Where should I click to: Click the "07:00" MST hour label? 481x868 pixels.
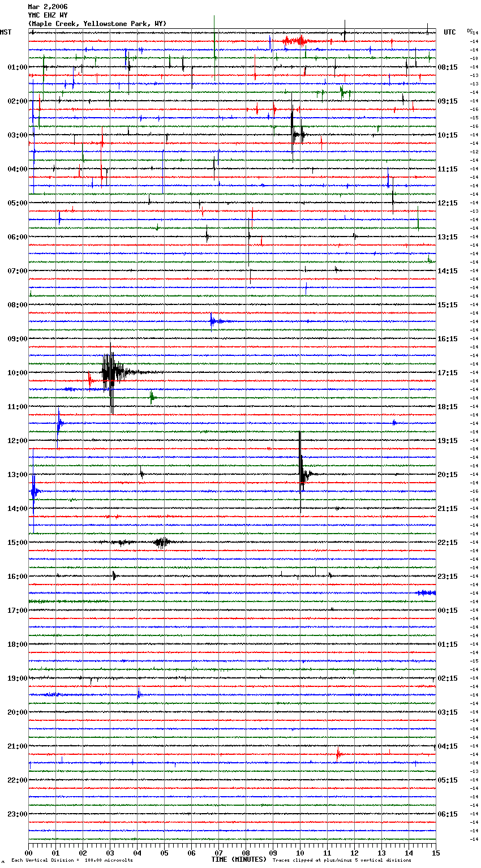[x=18, y=271]
